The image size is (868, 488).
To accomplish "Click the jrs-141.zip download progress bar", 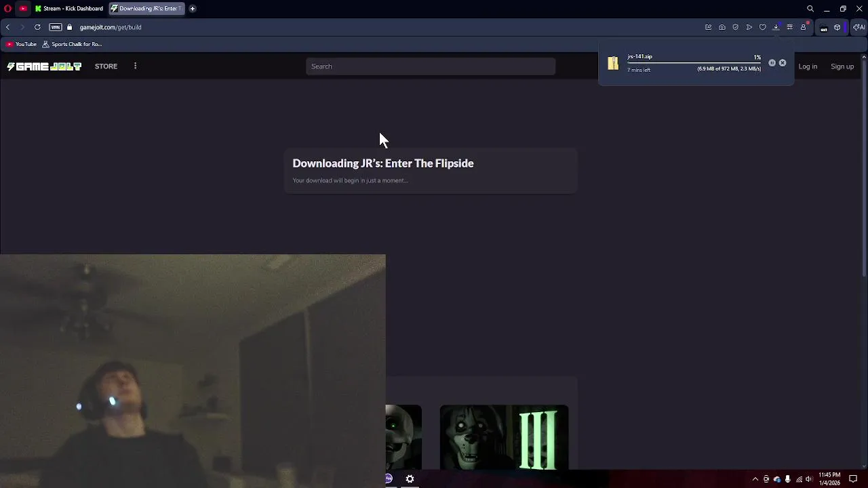I will (694, 63).
